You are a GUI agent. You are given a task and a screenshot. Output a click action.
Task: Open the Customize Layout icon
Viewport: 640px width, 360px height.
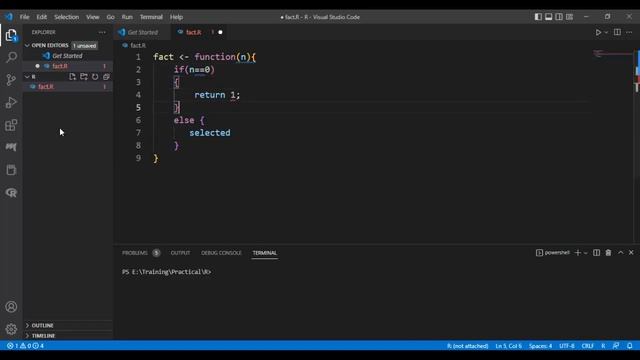tap(569, 17)
